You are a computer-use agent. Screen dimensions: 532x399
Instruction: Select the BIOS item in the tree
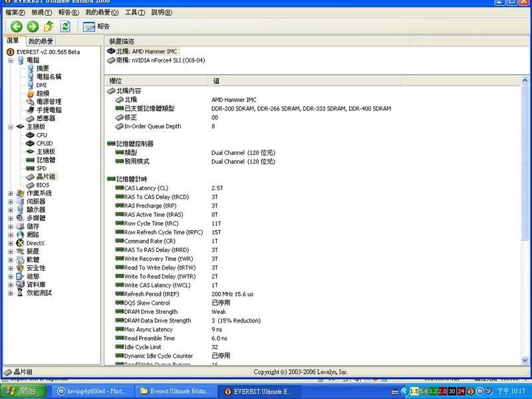43,185
